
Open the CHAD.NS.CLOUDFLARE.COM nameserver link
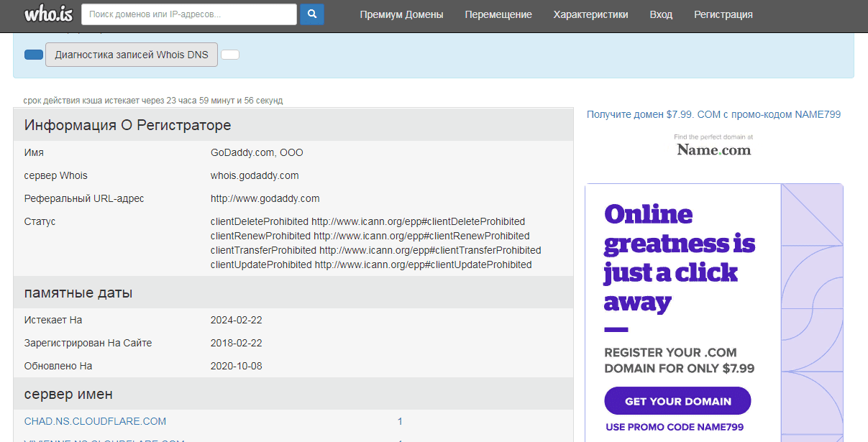pos(95,421)
